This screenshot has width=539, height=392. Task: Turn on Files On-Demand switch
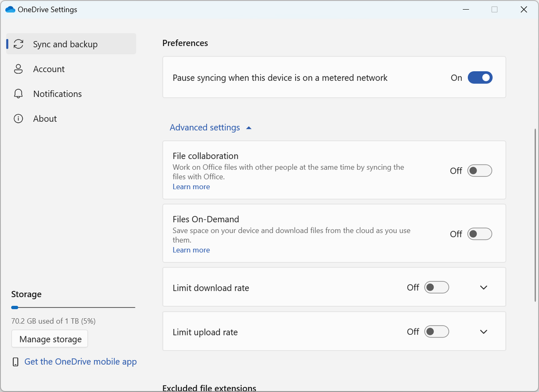pos(480,234)
